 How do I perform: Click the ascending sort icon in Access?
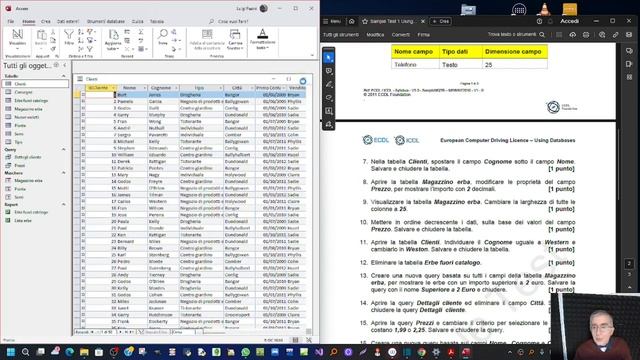pos(80,32)
